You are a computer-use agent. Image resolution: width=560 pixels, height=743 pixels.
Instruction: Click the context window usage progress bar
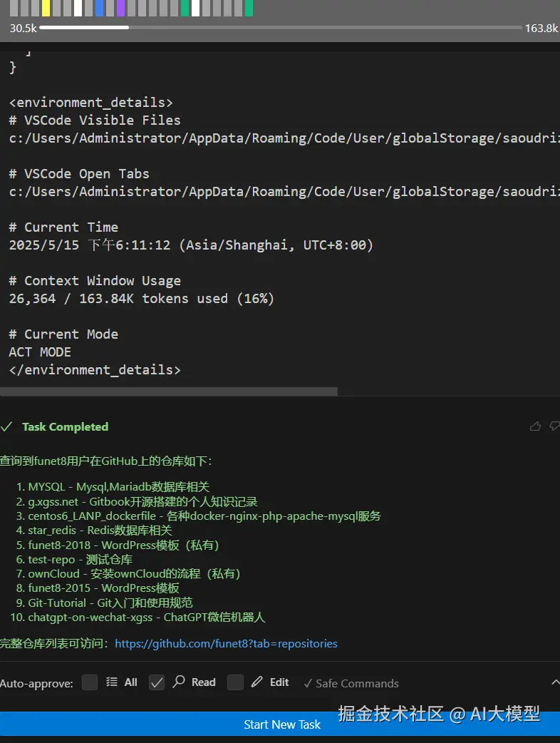tap(281, 28)
